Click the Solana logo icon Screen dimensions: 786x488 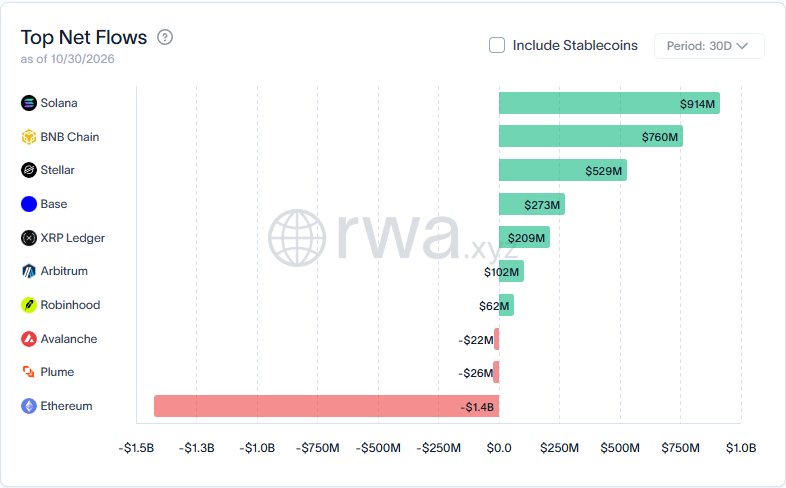pyautogui.click(x=29, y=103)
